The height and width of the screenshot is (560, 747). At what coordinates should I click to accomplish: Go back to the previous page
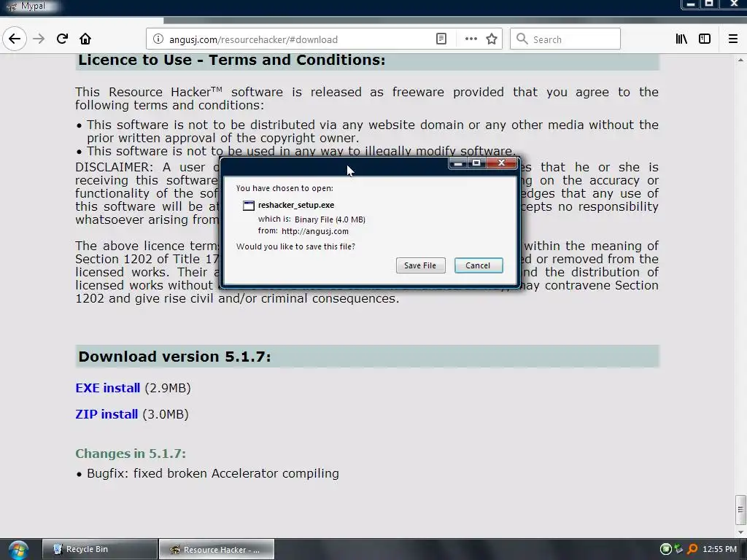(15, 39)
